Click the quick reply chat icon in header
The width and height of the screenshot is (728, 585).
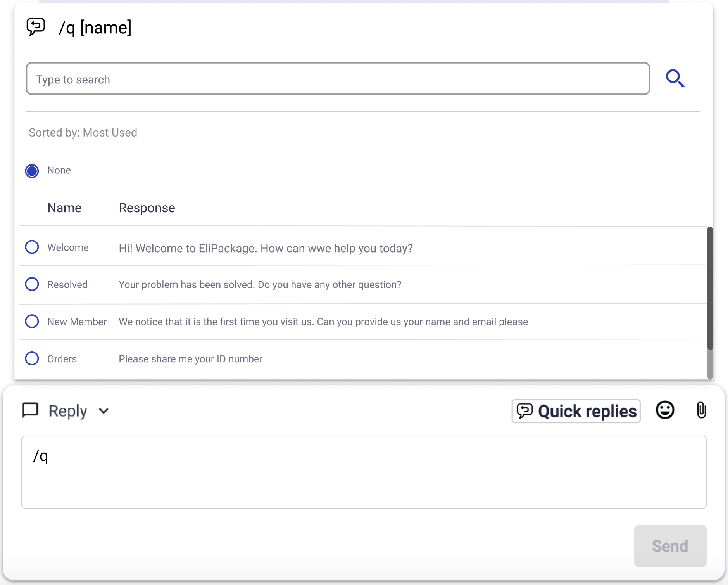point(36,27)
